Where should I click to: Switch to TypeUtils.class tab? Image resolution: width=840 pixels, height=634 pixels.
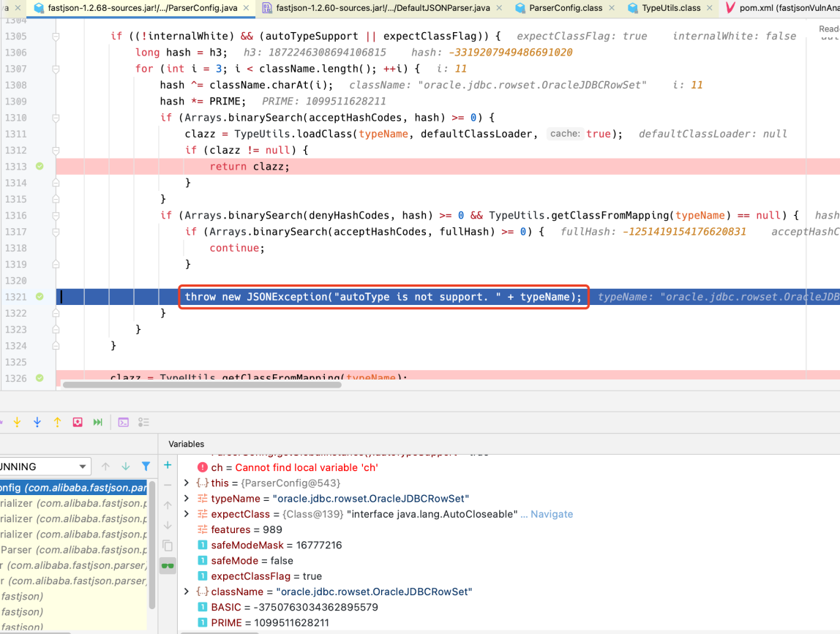[x=671, y=8]
